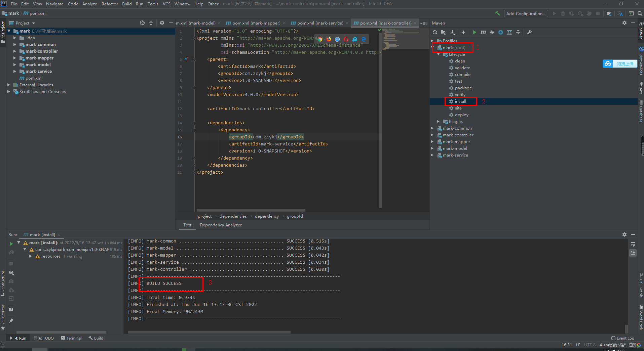
Task: Expand Plugins node in Maven panel
Action: point(438,122)
